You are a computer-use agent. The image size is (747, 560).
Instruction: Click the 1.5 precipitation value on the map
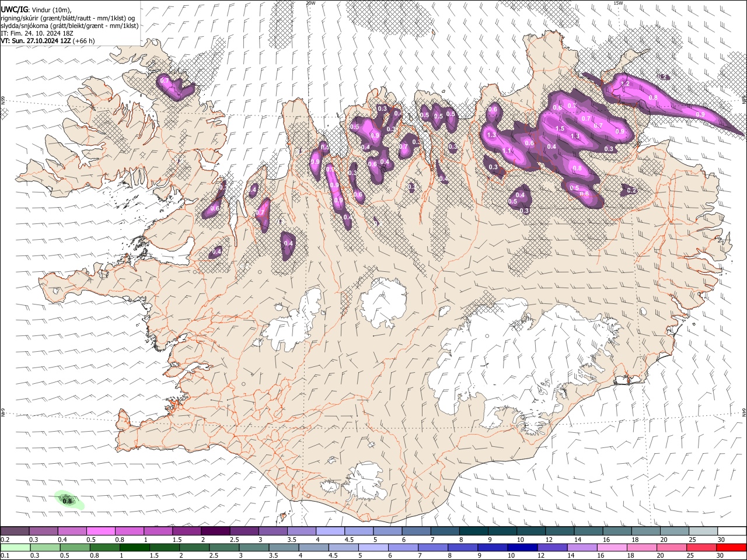pos(560,129)
